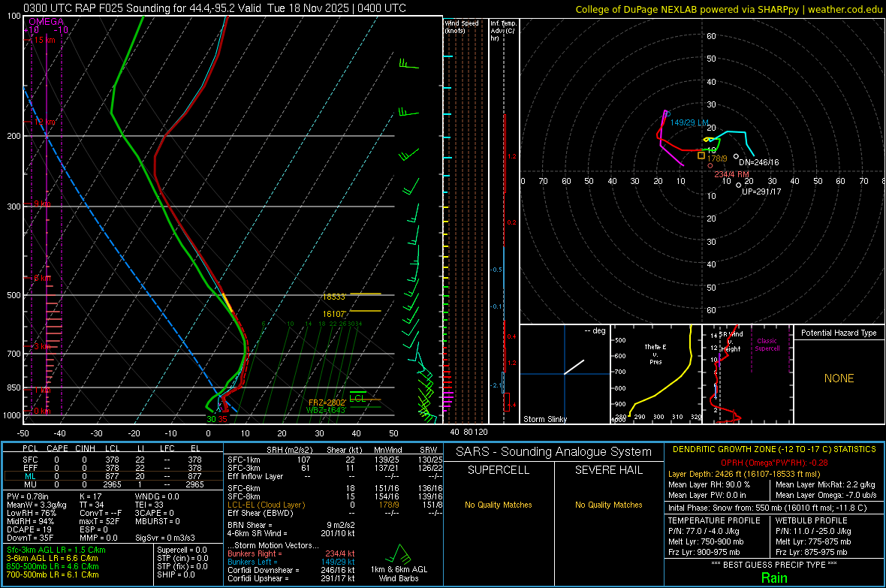The width and height of the screenshot is (886, 588).
Task: Click the SHIP = 0.0 value
Action: (x=176, y=575)
